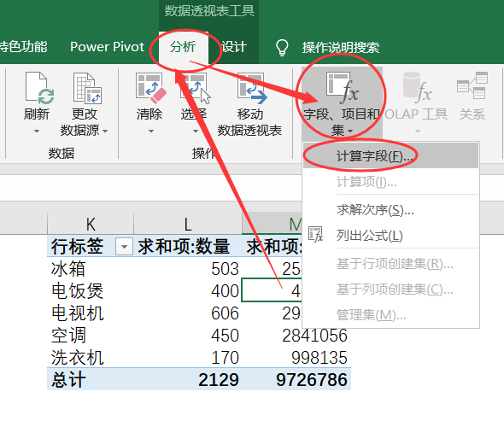Click the 空调 row label
504x421 pixels.
[x=68, y=336]
